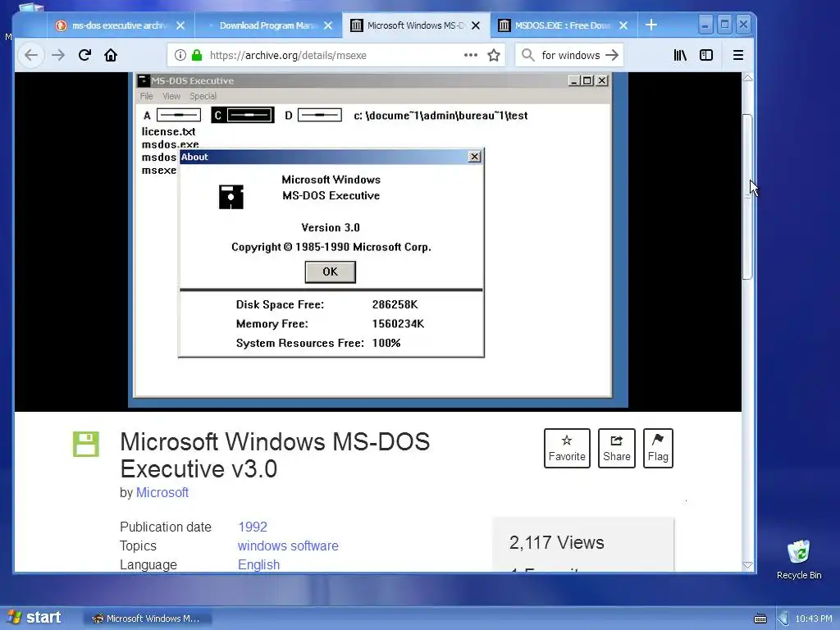The image size is (840, 630).
Task: Open the File menu in MS-DOS Executive
Action: coord(146,96)
